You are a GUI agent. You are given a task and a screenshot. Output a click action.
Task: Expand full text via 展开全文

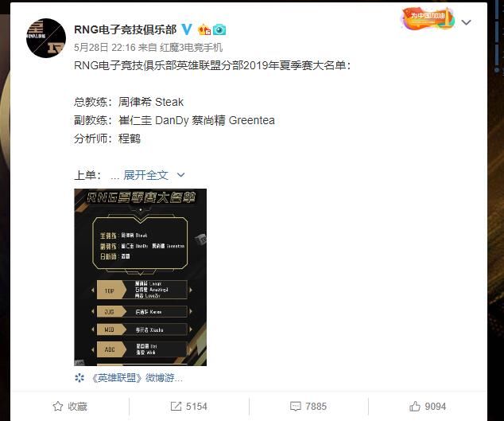(145, 175)
